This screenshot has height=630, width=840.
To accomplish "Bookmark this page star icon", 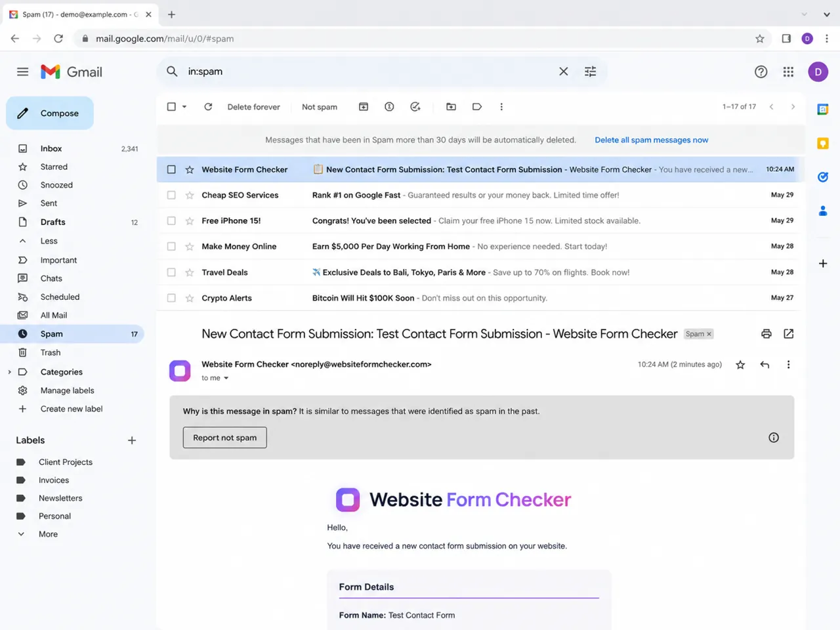I will click(x=760, y=39).
